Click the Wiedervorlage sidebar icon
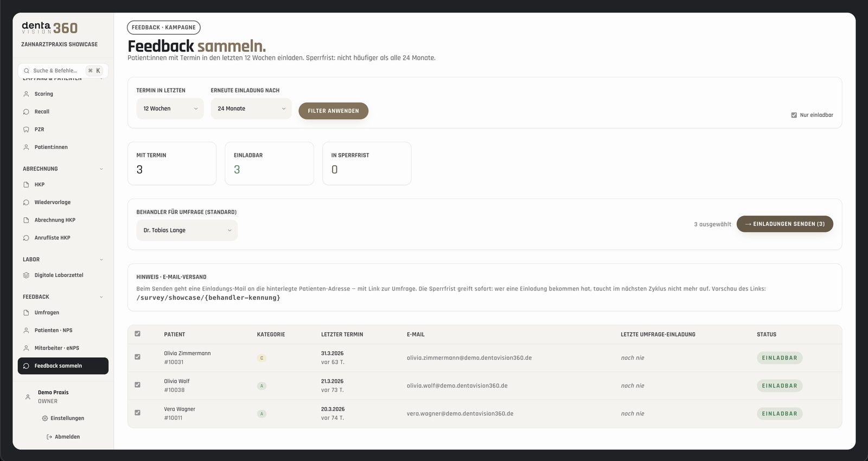 26,203
